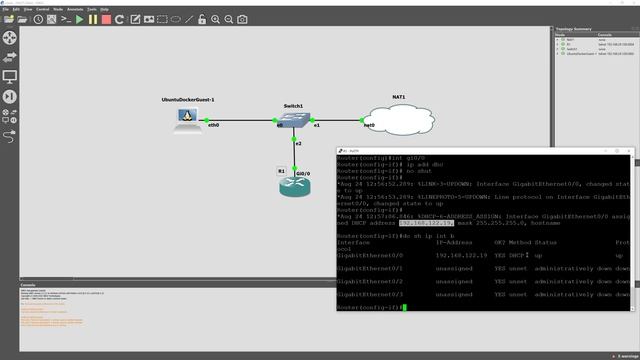Reload all nodes
Viewport: 640px width, 360px height.
coord(119,19)
